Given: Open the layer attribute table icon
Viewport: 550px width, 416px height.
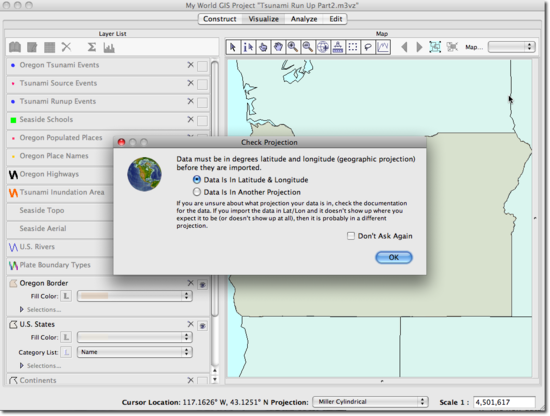Looking at the screenshot, I should [49, 47].
